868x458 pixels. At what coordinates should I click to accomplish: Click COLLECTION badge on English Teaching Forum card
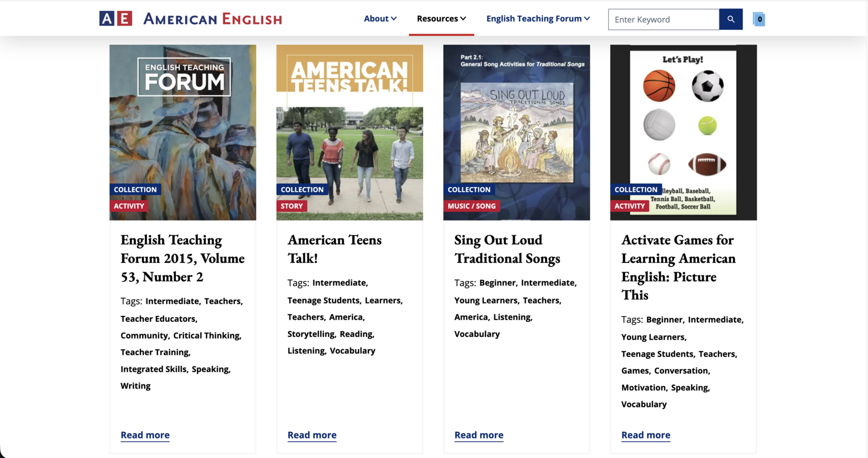(x=135, y=190)
